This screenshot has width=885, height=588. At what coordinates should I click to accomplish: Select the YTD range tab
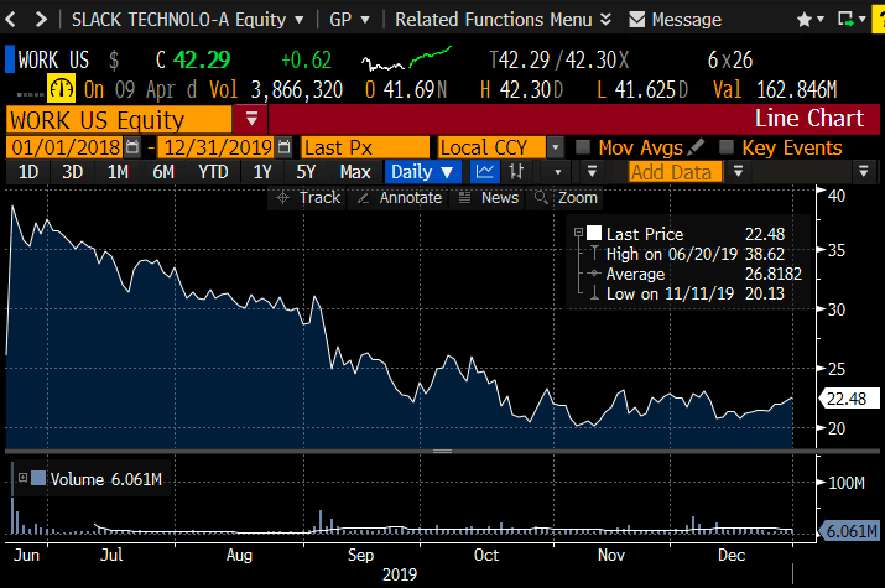click(214, 171)
